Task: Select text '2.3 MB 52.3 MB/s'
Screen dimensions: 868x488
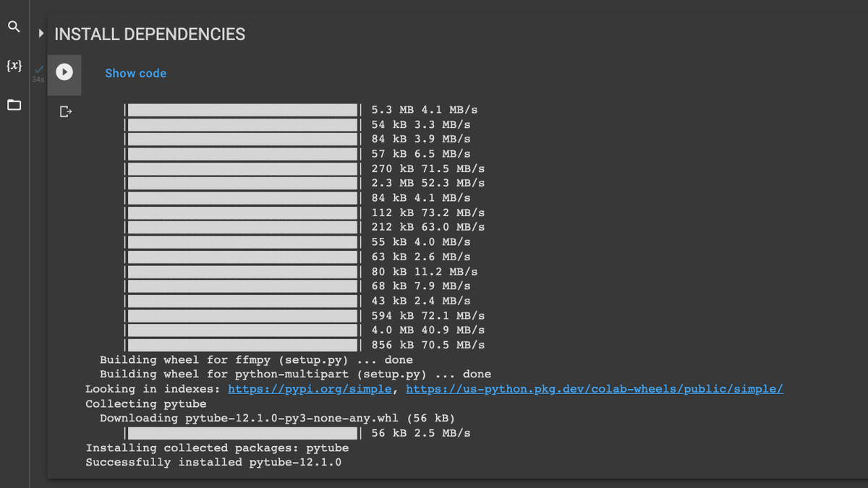Action: click(428, 183)
